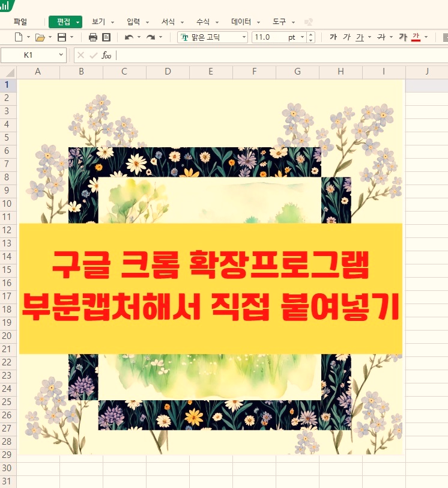
Task: Open the pt unit dropdown
Action: pos(302,37)
